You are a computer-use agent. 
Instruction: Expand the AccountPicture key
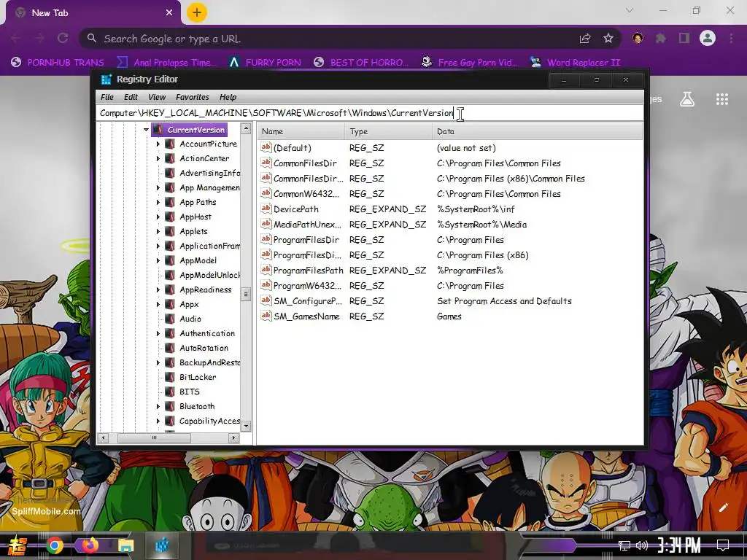coord(158,144)
